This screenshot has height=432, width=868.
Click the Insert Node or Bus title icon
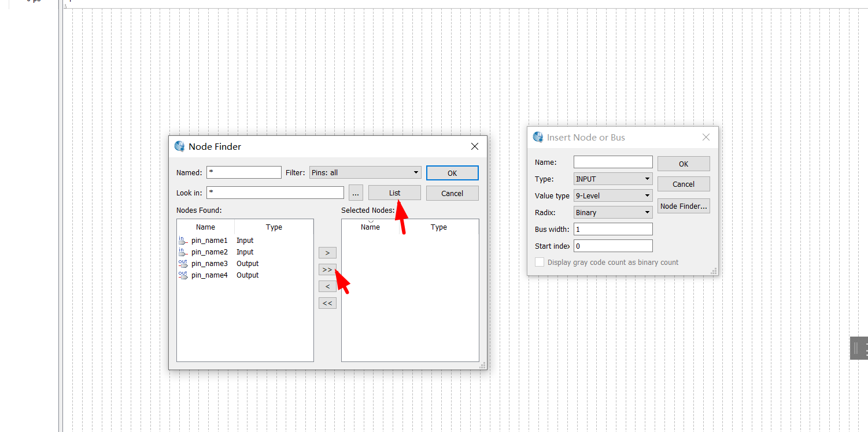[538, 137]
